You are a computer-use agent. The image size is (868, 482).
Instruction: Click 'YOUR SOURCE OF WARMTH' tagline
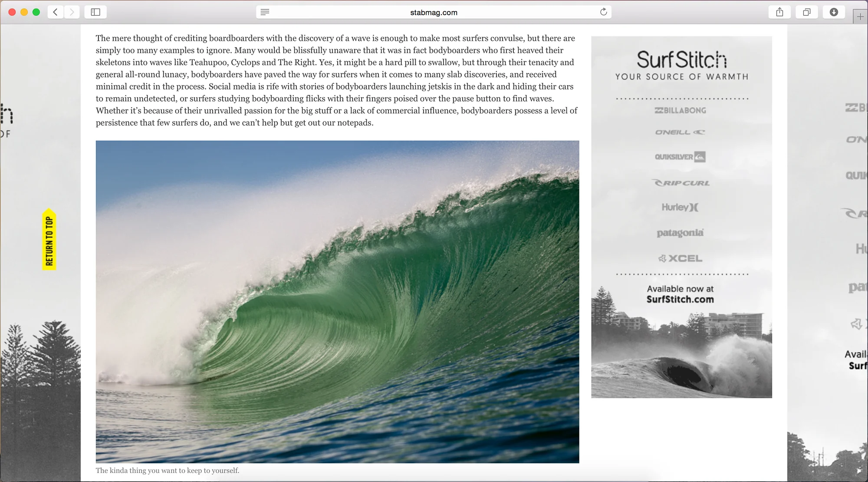point(681,76)
